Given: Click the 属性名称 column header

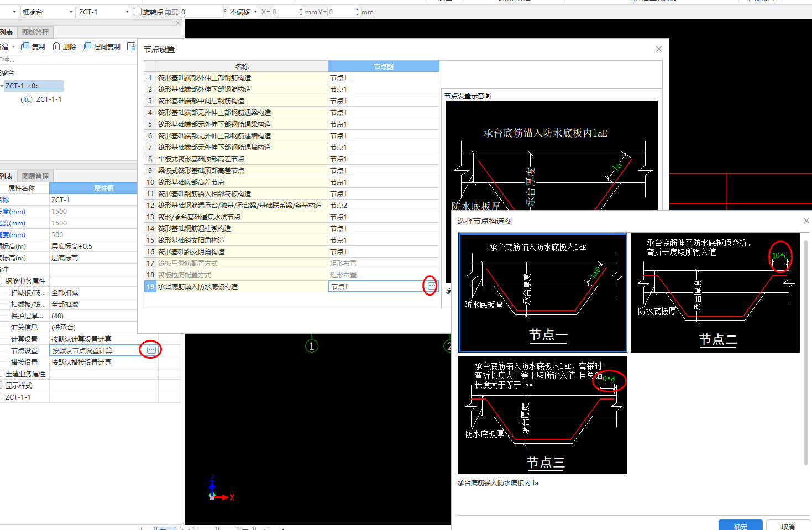Looking at the screenshot, I should coord(22,188).
